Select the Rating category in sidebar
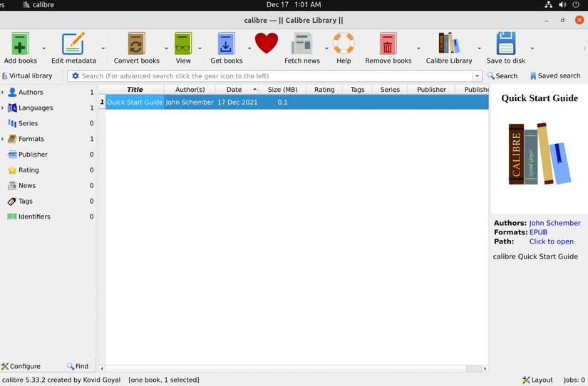This screenshot has height=386, width=588. (29, 170)
